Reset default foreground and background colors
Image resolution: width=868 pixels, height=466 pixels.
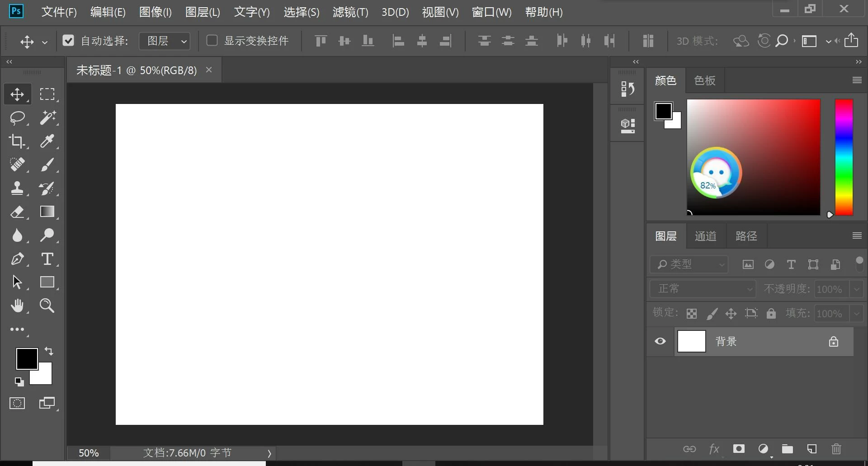coord(19,382)
